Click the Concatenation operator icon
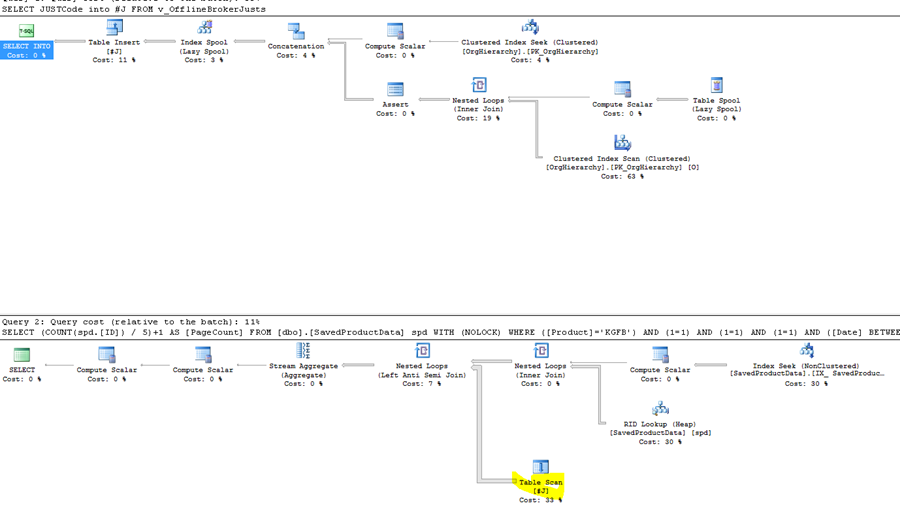The width and height of the screenshot is (900, 514). tap(296, 31)
